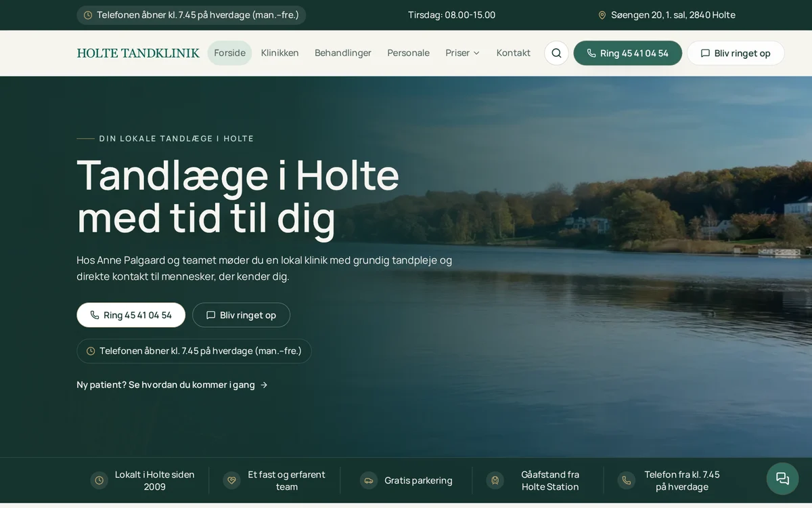Image resolution: width=812 pixels, height=508 pixels.
Task: Open the Behandlinger menu item
Action: pos(343,53)
